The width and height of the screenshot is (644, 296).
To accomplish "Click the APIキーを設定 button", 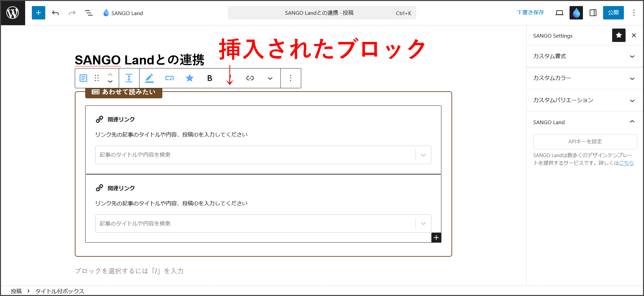I will 585,142.
